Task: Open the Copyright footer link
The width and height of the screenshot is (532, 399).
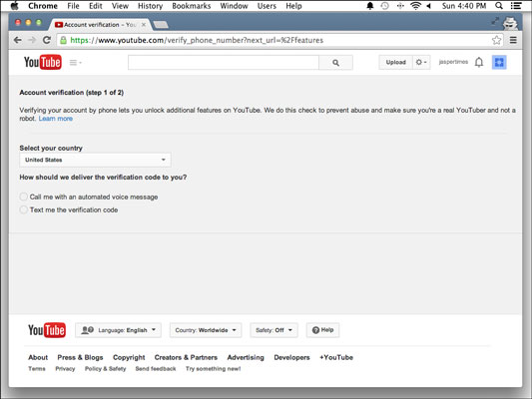Action: point(129,357)
